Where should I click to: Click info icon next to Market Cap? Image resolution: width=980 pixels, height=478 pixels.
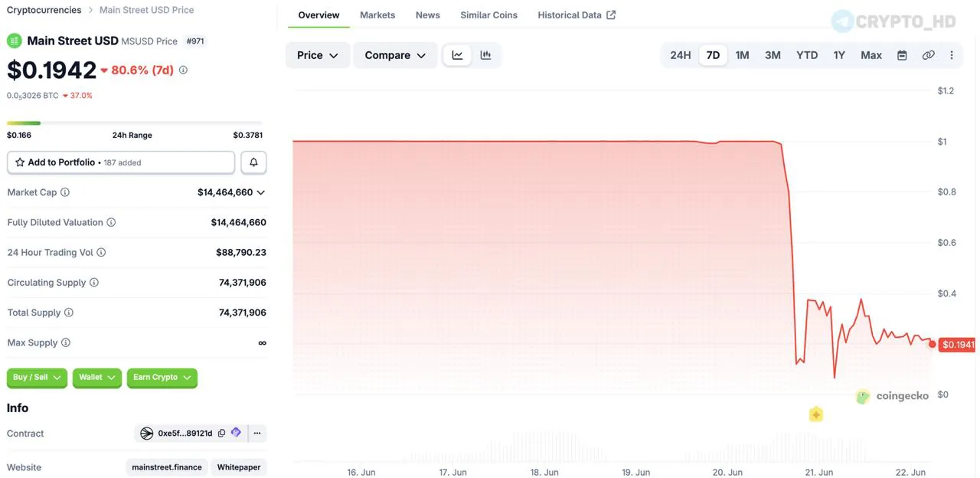65,192
